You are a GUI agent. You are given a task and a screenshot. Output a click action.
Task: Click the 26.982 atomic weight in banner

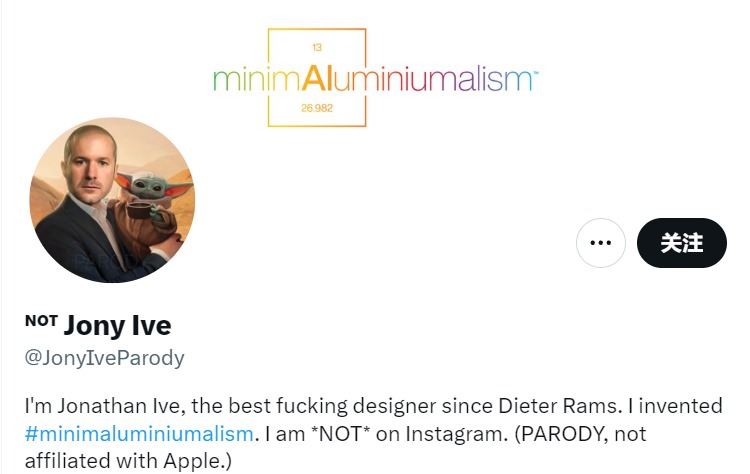[317, 108]
